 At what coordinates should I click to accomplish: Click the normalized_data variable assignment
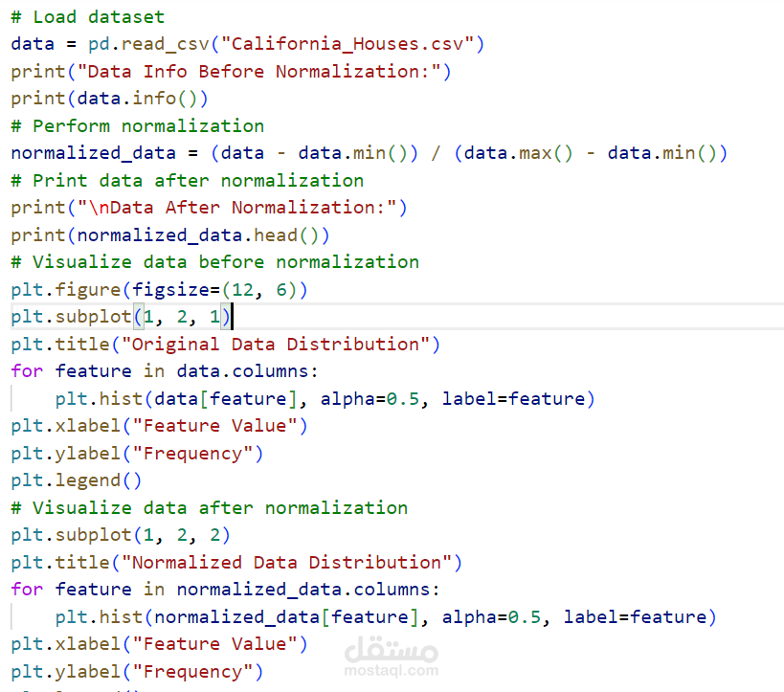(x=94, y=153)
